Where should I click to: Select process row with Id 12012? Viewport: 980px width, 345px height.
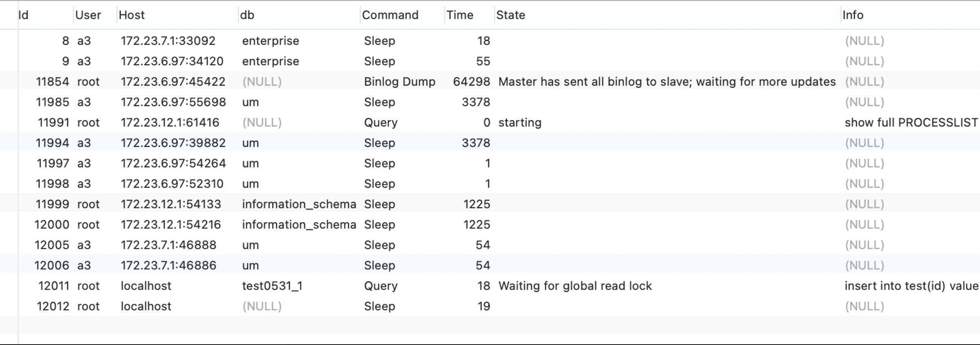tap(53, 306)
